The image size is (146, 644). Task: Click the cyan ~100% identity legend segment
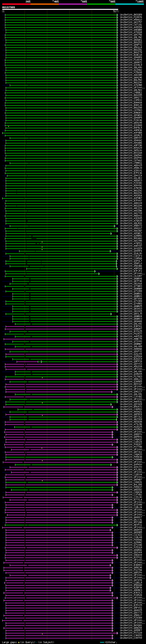point(130,4)
